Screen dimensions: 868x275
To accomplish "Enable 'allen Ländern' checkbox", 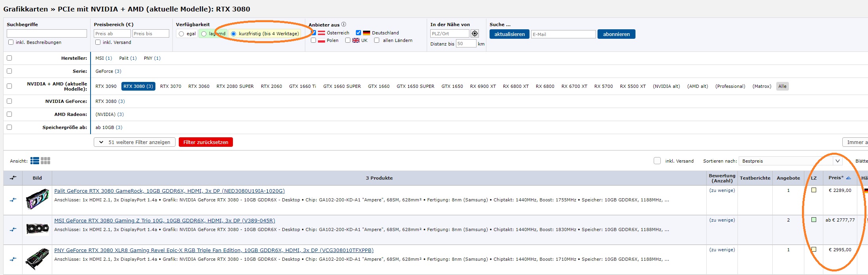I will (376, 40).
